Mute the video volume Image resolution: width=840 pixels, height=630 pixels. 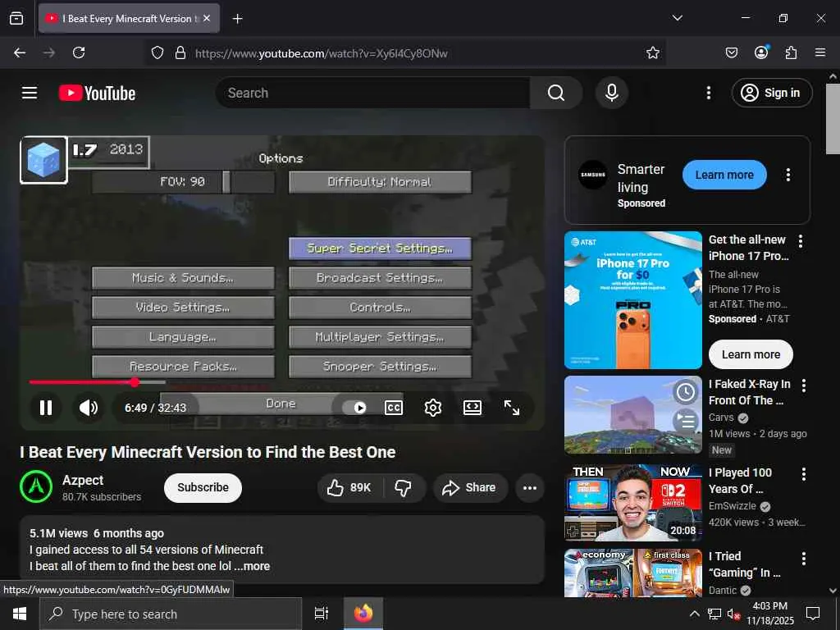coord(89,409)
